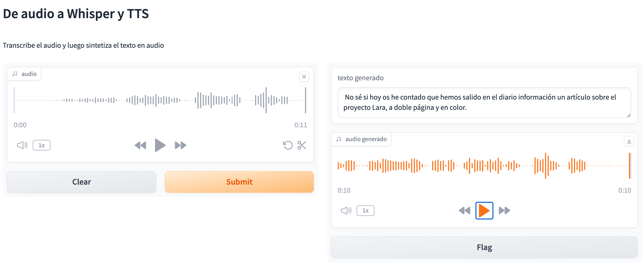Click the fast-forward button on input audio
Viewport: 644px width, 267px height.
coord(180,144)
